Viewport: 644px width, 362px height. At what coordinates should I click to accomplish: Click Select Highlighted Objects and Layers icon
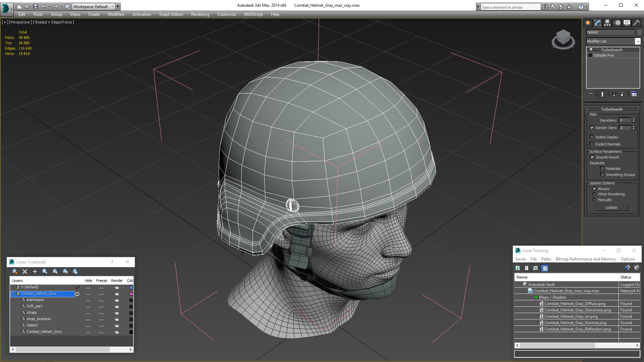(x=45, y=271)
